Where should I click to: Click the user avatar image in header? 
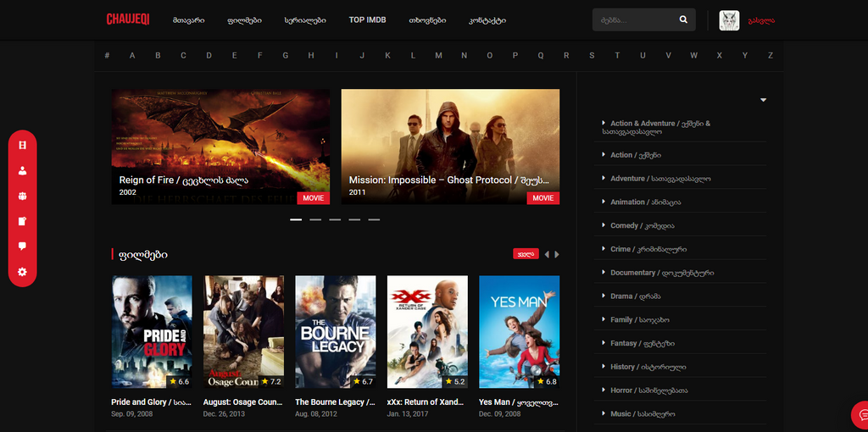[x=729, y=20]
